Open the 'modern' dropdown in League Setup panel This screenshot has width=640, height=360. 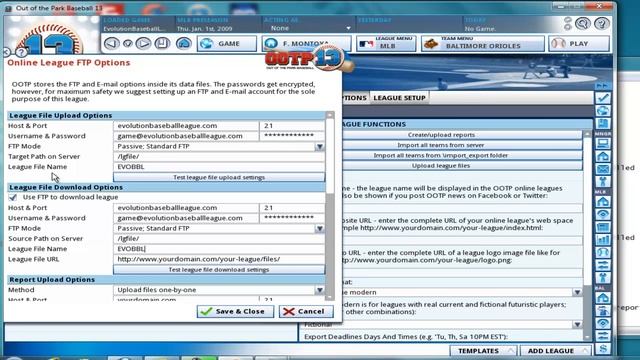(577, 292)
